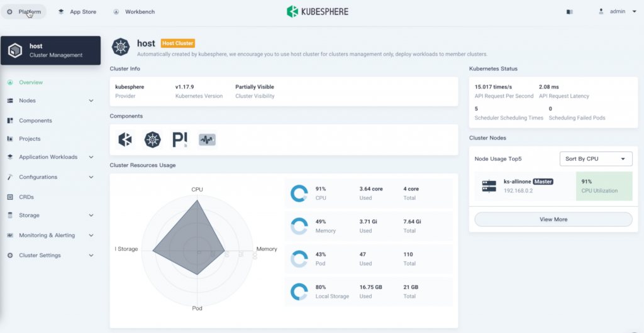
Task: Click the KubeSphere component icon
Action: (x=125, y=139)
